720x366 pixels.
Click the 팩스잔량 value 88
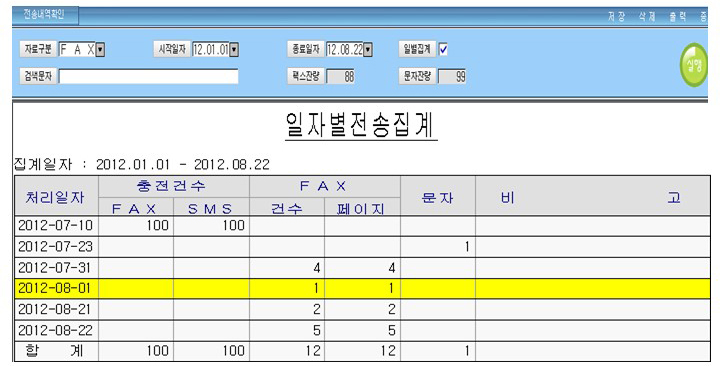pos(341,77)
